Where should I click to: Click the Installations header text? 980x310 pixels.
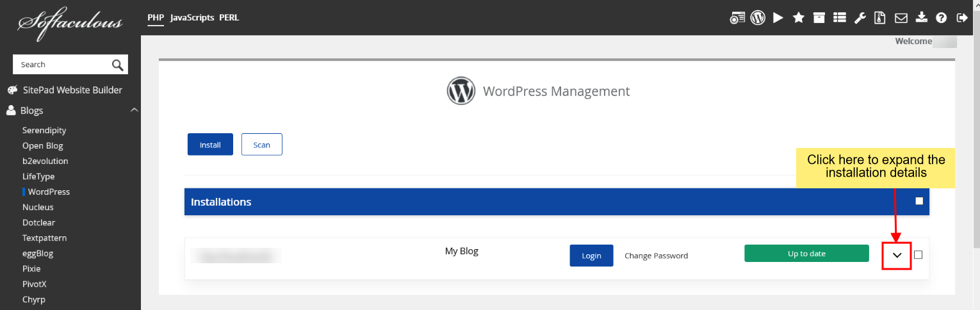221,202
